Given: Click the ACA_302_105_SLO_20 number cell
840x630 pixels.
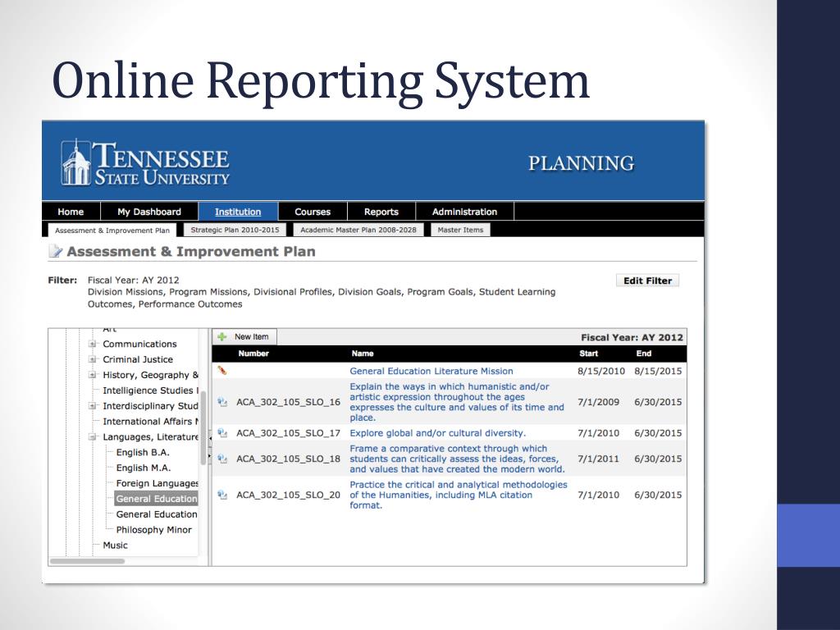Looking at the screenshot, I should tap(288, 495).
